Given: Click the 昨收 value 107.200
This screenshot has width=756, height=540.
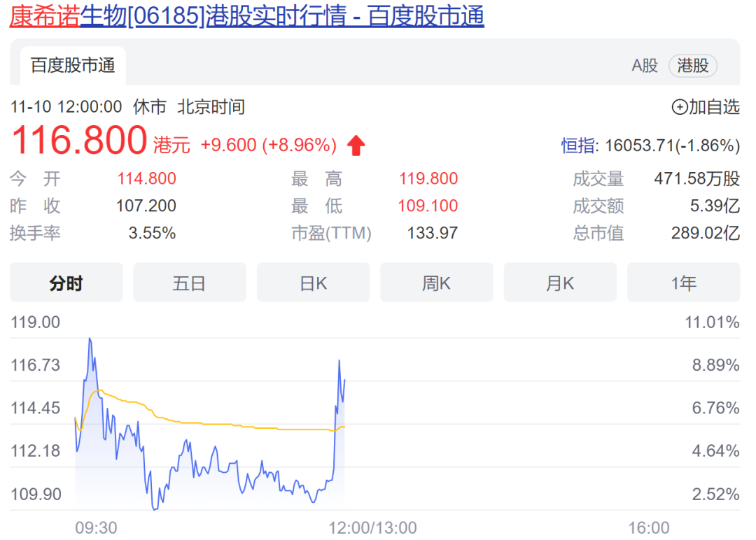Looking at the screenshot, I should click(x=146, y=206).
